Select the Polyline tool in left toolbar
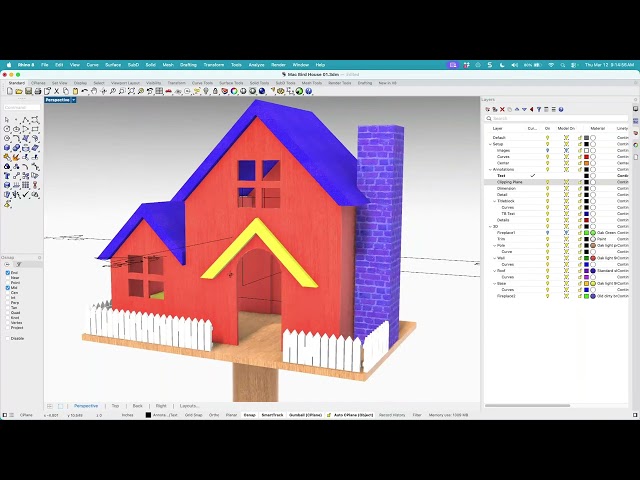640x480 pixels. click(x=25, y=120)
